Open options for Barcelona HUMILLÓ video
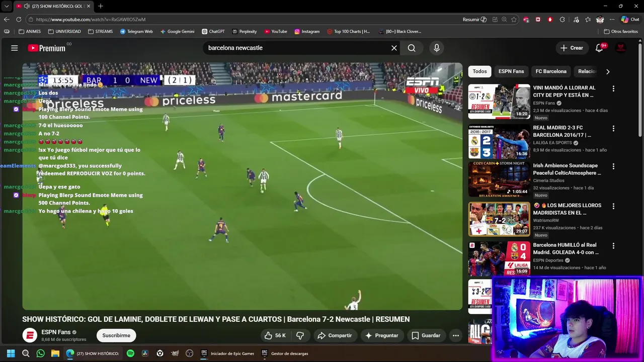 tap(613, 246)
